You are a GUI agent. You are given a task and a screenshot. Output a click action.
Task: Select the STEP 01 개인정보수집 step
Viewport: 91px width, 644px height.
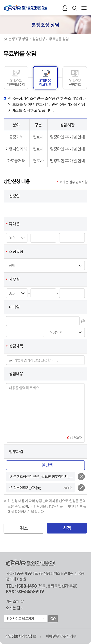16,78
